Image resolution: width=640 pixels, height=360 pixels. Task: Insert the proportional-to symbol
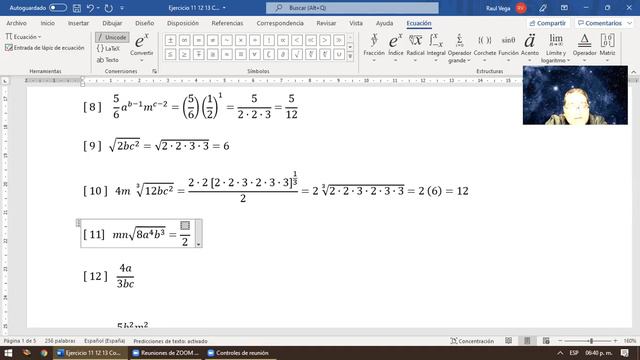(283, 40)
